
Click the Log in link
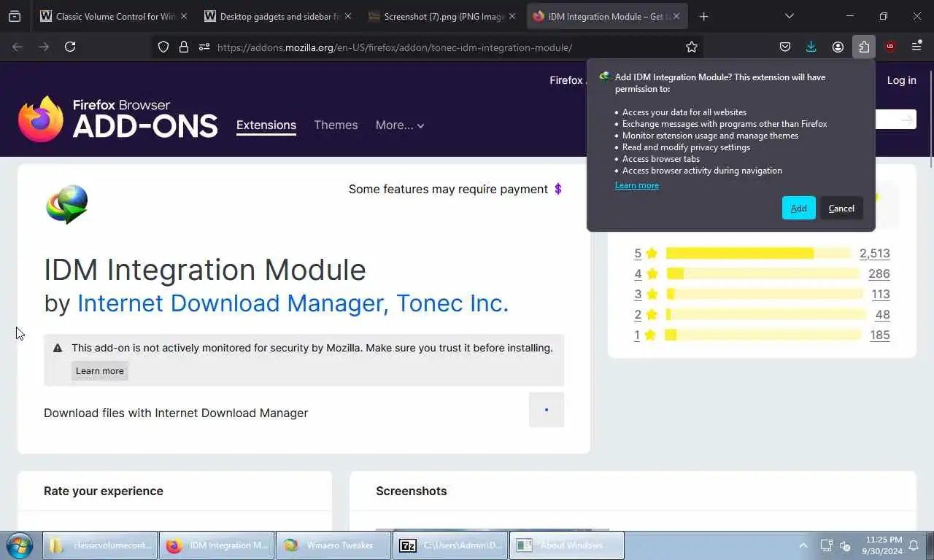tap(901, 80)
